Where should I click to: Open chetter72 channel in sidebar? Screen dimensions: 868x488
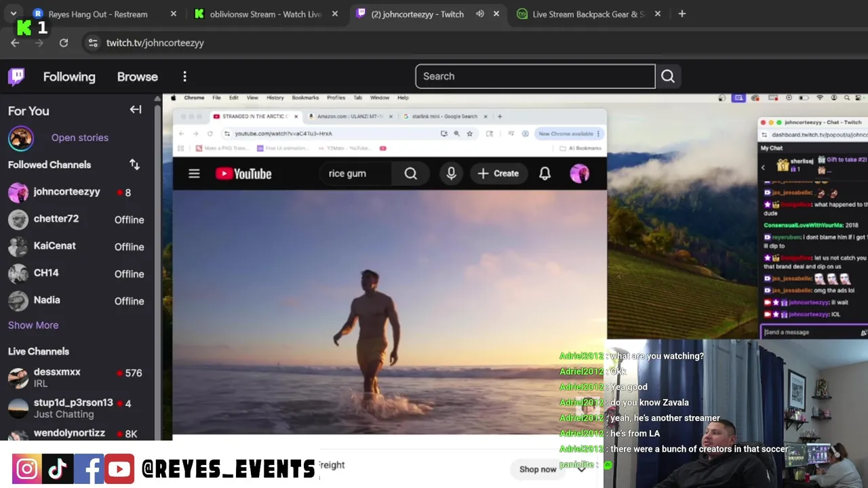76,220
